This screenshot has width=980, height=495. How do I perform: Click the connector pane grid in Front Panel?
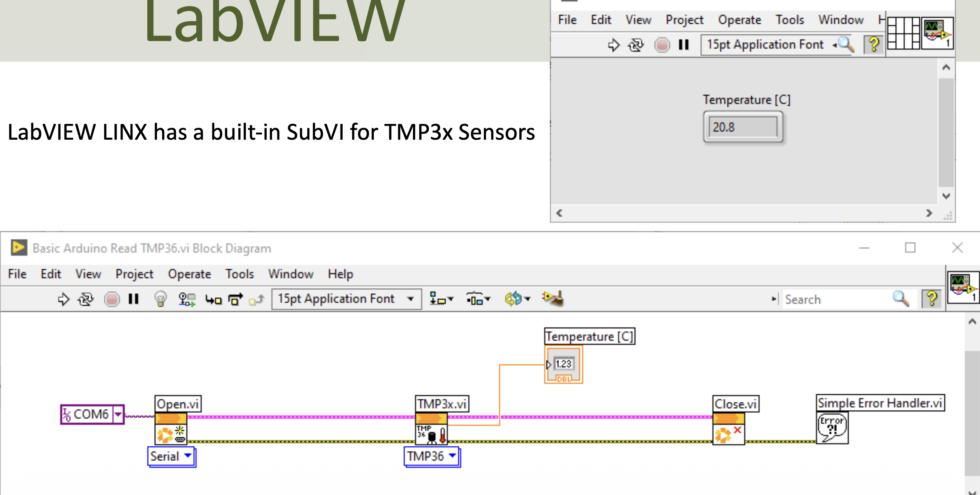(904, 33)
